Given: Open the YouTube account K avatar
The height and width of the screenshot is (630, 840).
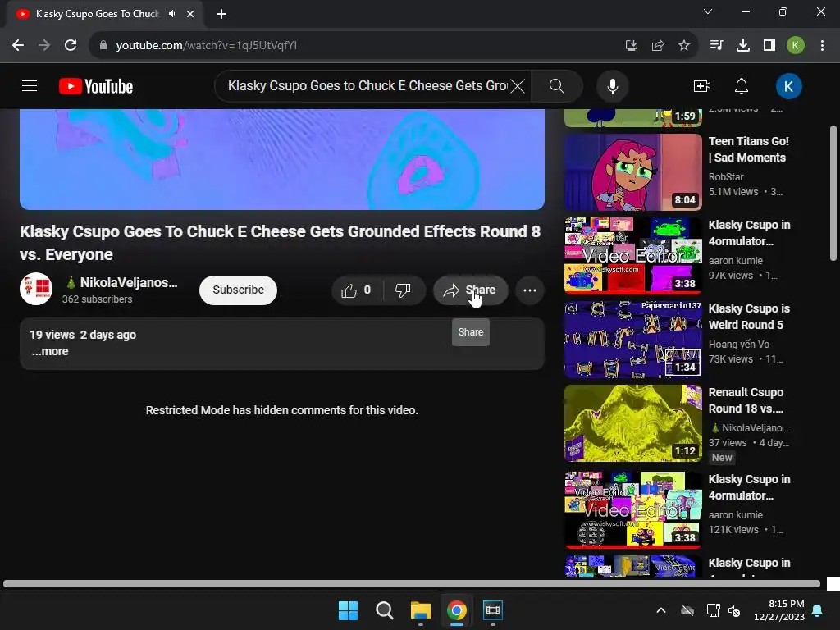Looking at the screenshot, I should click(x=788, y=86).
